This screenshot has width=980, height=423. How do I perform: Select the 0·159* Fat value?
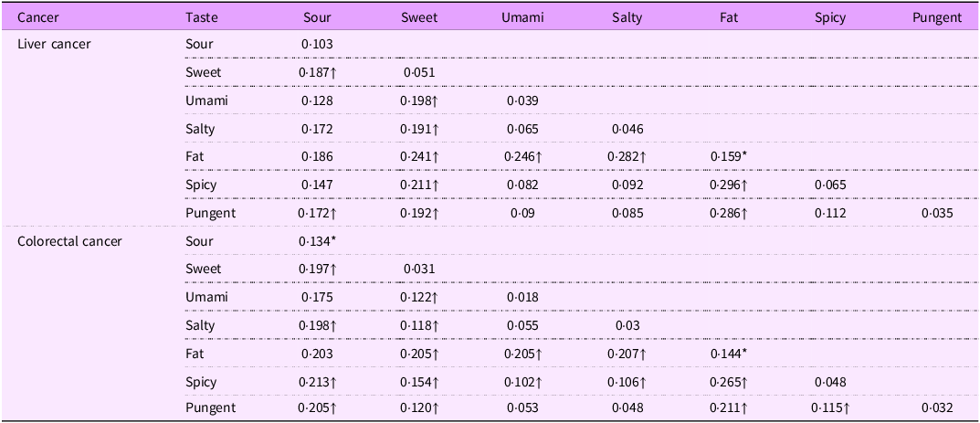[x=730, y=157]
